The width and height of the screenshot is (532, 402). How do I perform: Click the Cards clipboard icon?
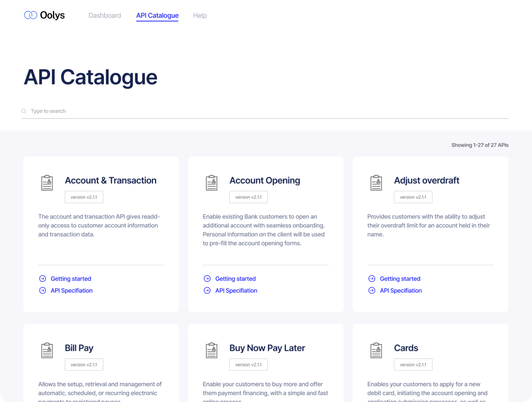pos(376,351)
